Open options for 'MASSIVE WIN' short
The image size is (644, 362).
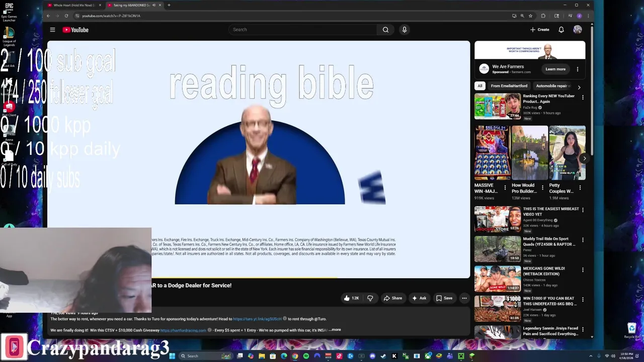click(505, 188)
